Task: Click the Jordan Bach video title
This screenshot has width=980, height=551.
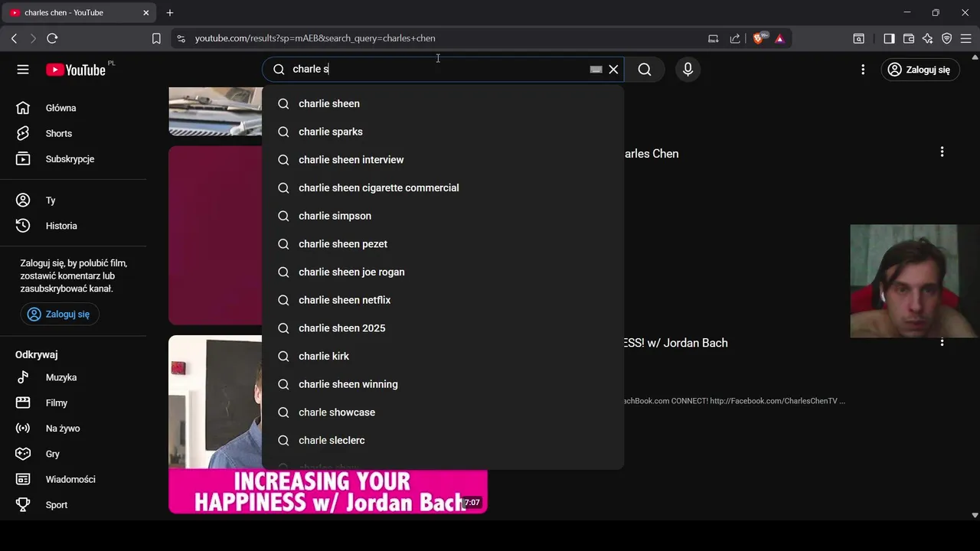Action: coord(676,343)
